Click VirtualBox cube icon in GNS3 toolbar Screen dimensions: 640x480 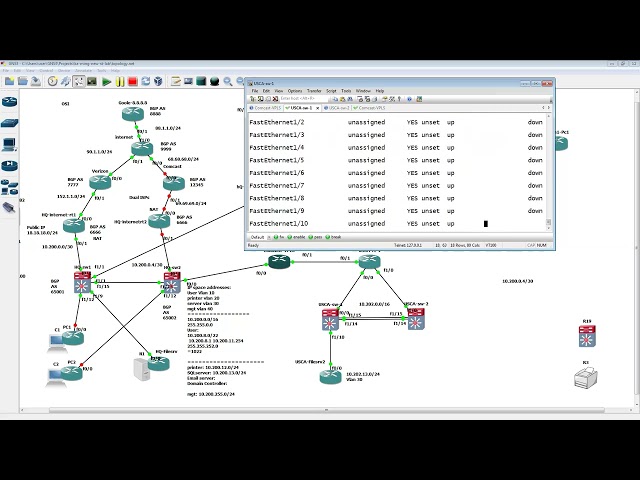click(158, 81)
